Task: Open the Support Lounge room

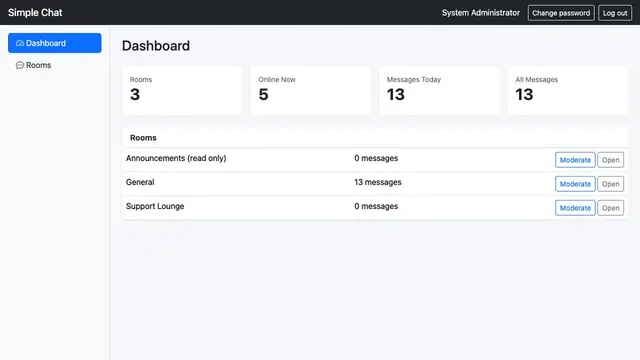Action: pyautogui.click(x=611, y=208)
